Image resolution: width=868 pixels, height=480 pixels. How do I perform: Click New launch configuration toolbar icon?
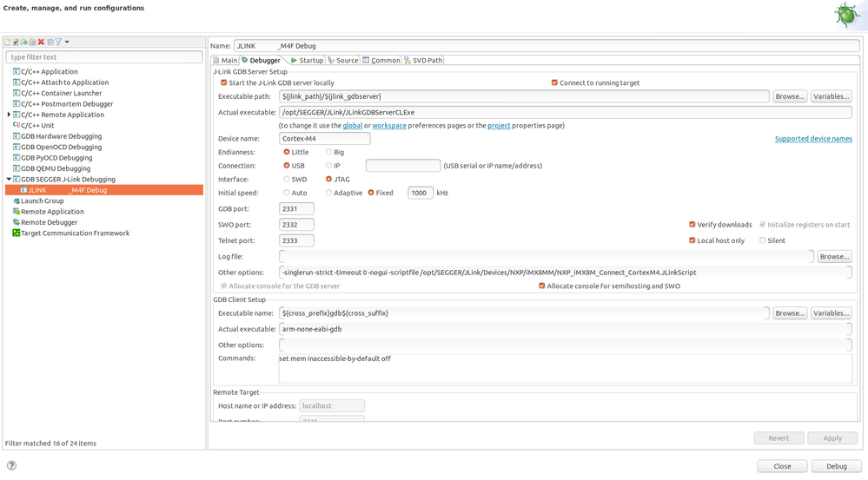coord(8,42)
